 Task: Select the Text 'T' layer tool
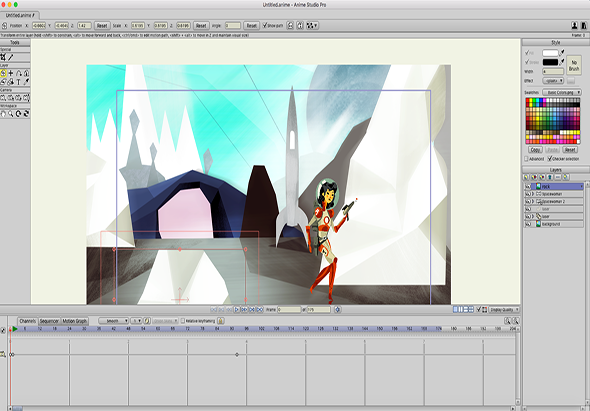[18, 82]
